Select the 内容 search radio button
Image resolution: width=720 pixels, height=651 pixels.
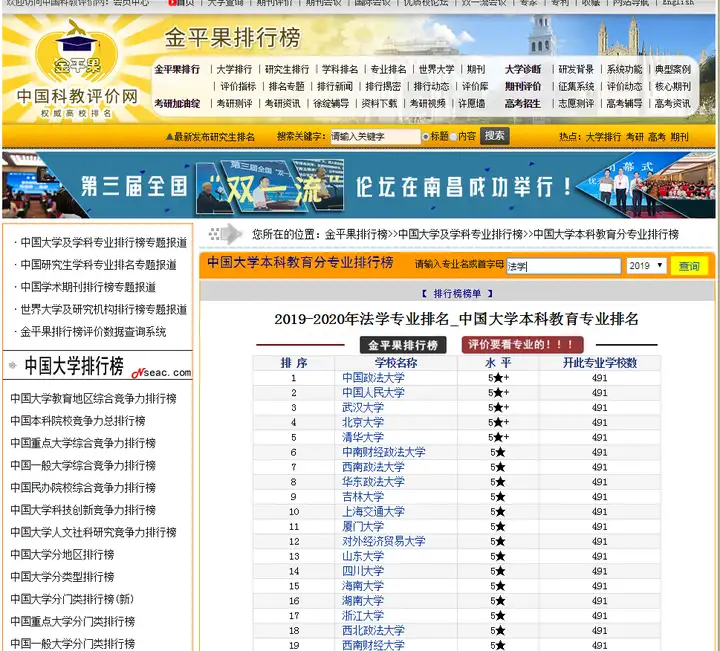click(454, 136)
